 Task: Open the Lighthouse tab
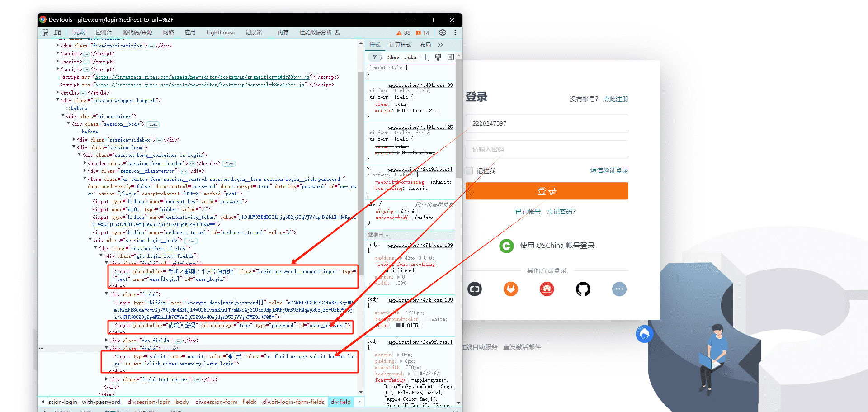(x=221, y=33)
